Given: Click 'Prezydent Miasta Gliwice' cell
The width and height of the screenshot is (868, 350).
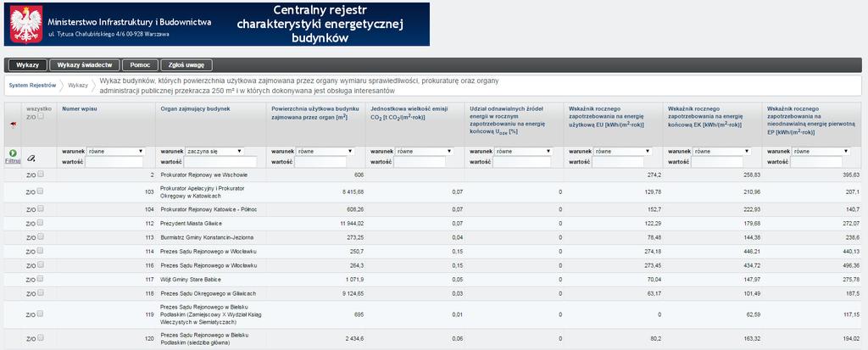Looking at the screenshot, I should (x=191, y=223).
